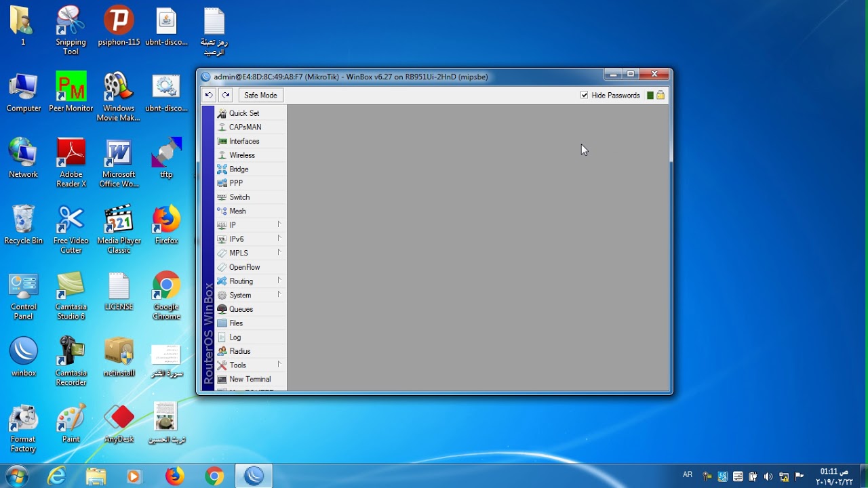Expand the IP submenu arrow
This screenshot has width=868, height=488.
(279, 224)
